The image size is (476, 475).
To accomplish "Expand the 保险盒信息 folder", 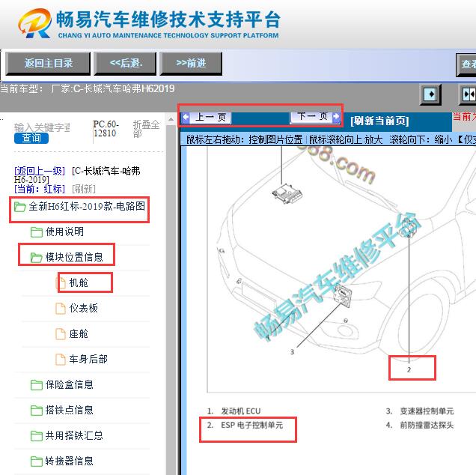I will point(69,385).
